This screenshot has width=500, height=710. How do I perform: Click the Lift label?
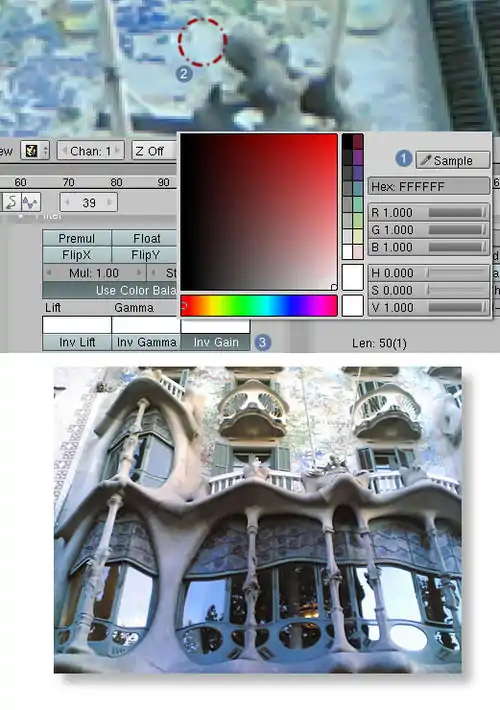tap(53, 307)
